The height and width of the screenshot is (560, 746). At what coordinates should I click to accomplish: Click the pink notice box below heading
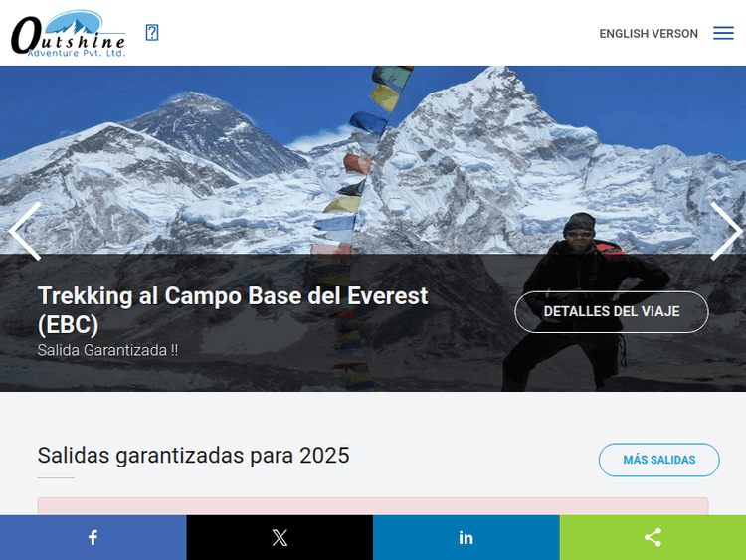tap(373, 506)
